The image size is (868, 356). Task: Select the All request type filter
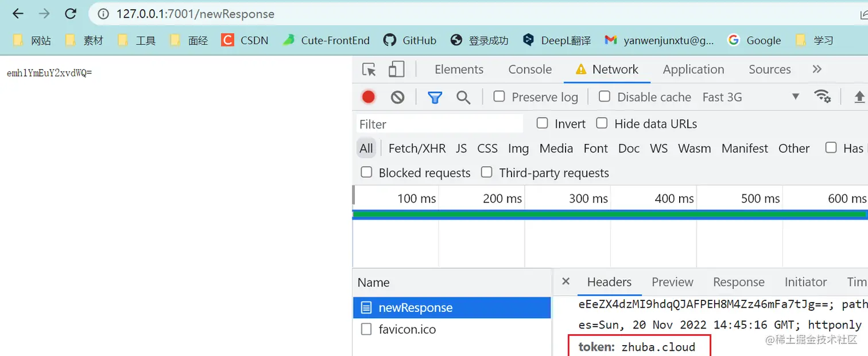pyautogui.click(x=366, y=148)
